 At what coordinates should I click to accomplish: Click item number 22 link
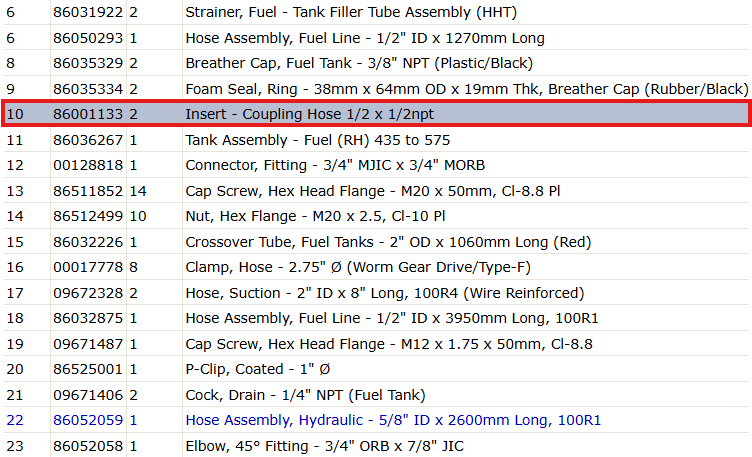pos(15,421)
